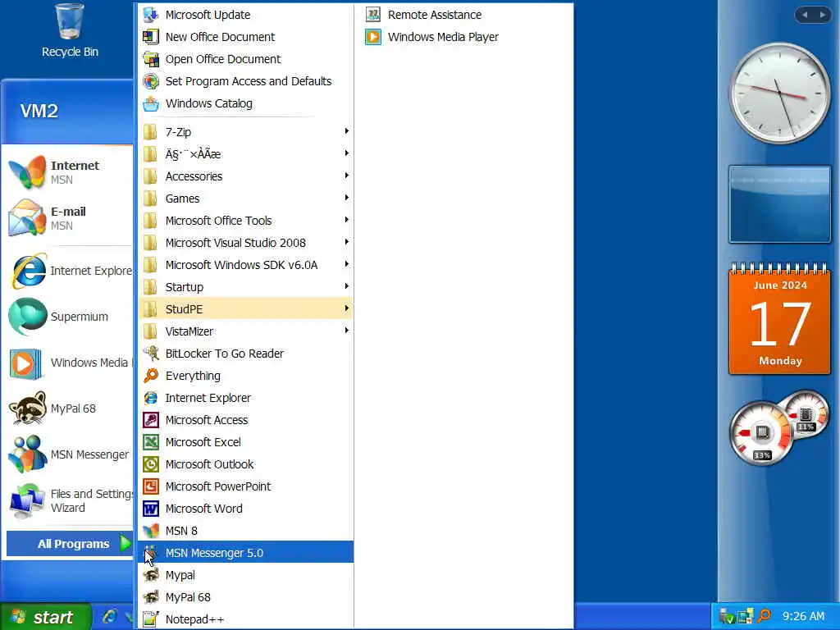The image size is (840, 630).
Task: Open Set Program Access and Defaults
Action: (x=246, y=81)
